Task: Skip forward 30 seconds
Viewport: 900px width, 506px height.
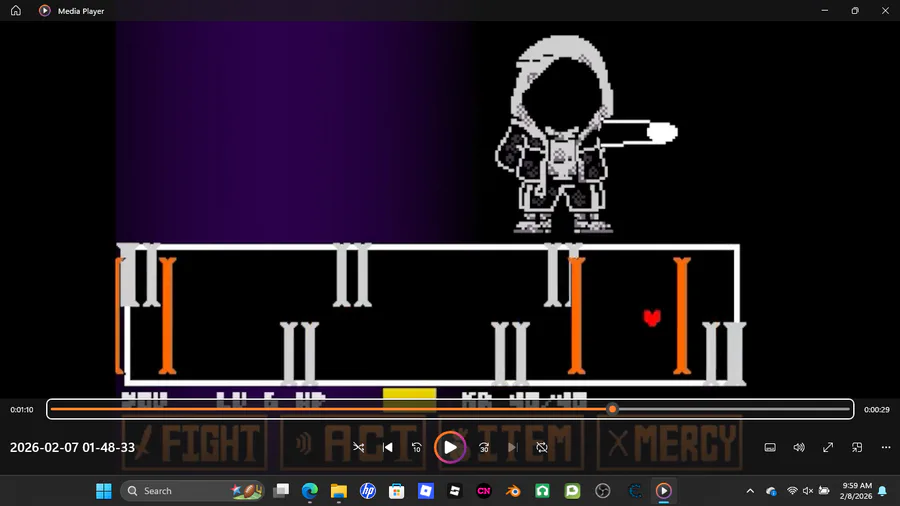Action: point(484,447)
